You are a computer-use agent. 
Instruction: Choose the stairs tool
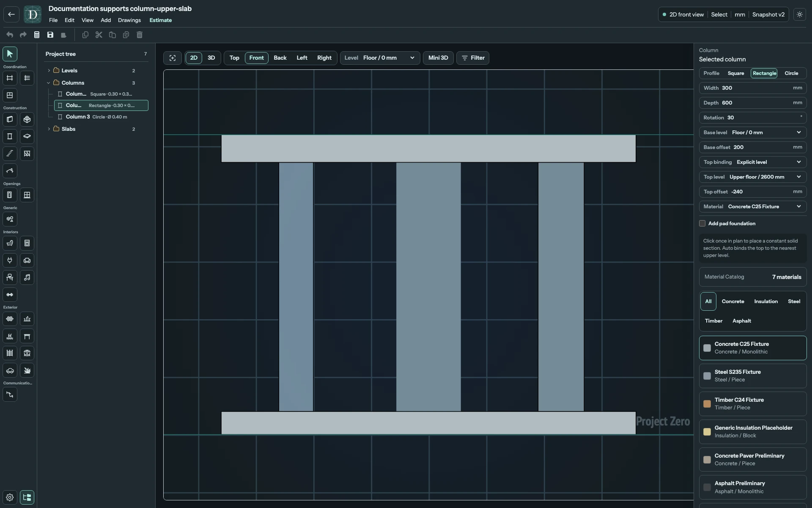(10, 154)
